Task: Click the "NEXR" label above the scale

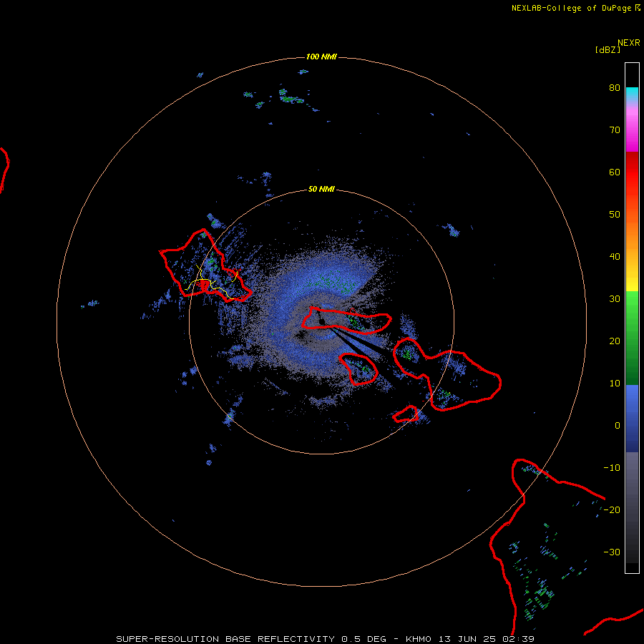Action: pyautogui.click(x=628, y=43)
